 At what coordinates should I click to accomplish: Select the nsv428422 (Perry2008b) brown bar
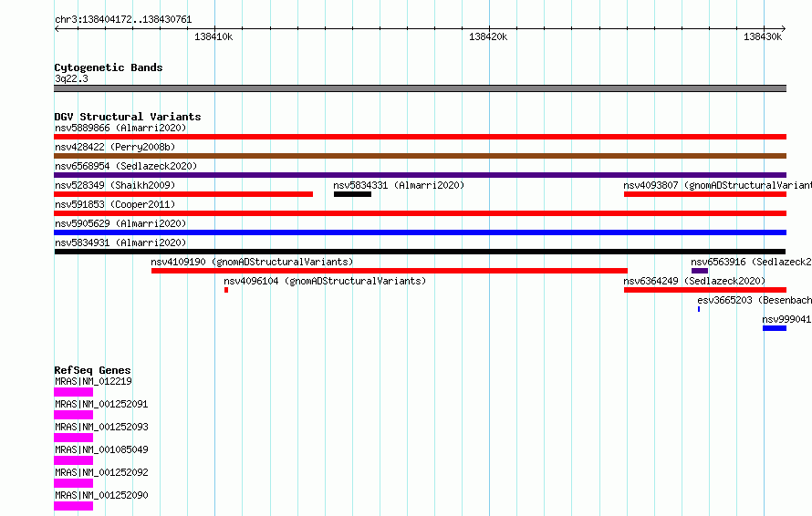coord(420,156)
